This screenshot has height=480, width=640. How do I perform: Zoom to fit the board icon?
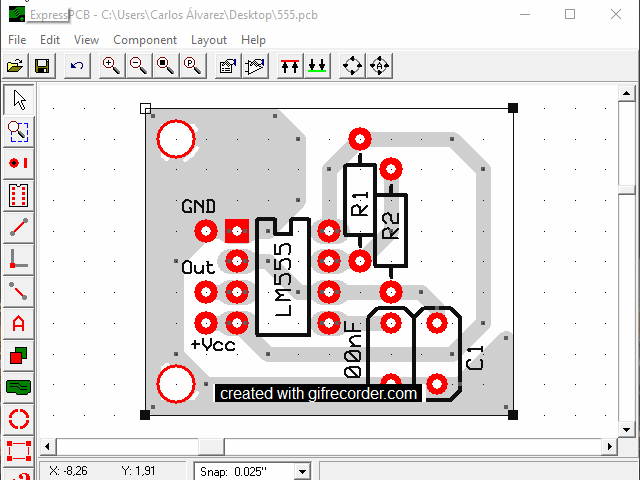click(x=165, y=65)
